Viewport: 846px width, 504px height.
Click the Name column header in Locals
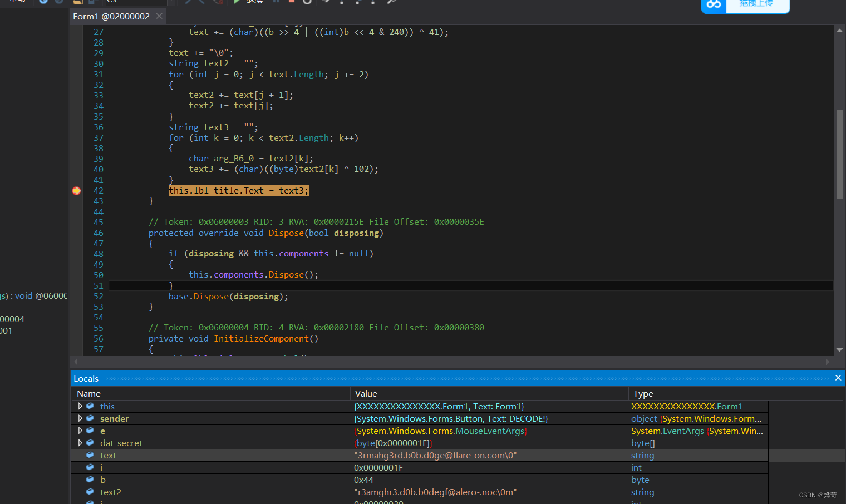point(89,394)
